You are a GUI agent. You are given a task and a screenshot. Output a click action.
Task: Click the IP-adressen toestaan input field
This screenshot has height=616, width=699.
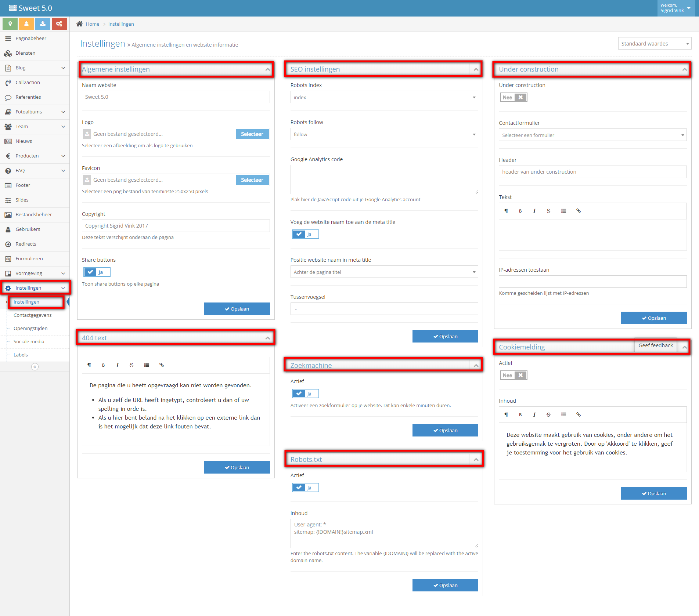pos(592,282)
